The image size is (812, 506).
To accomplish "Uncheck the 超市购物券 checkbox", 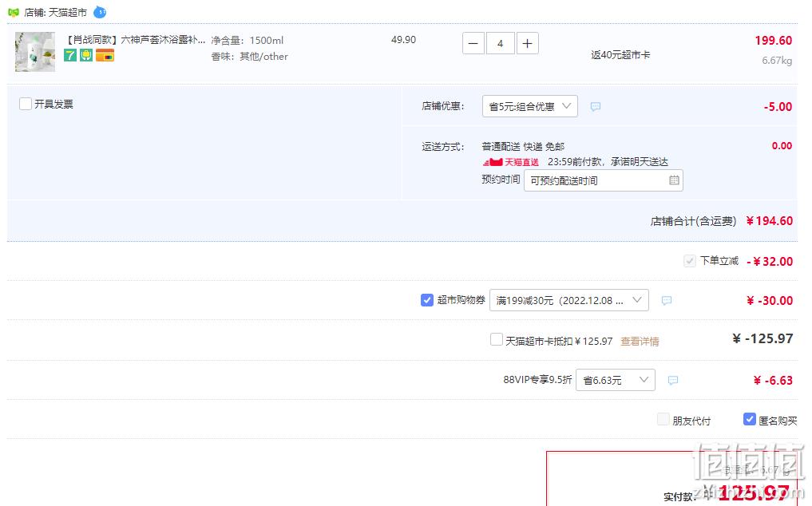I will (426, 300).
